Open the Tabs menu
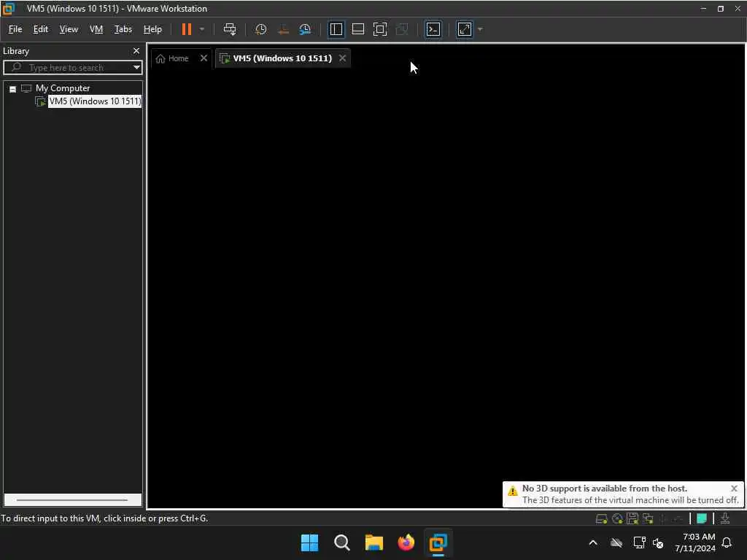Screen dimensions: 747x560 tap(123, 29)
